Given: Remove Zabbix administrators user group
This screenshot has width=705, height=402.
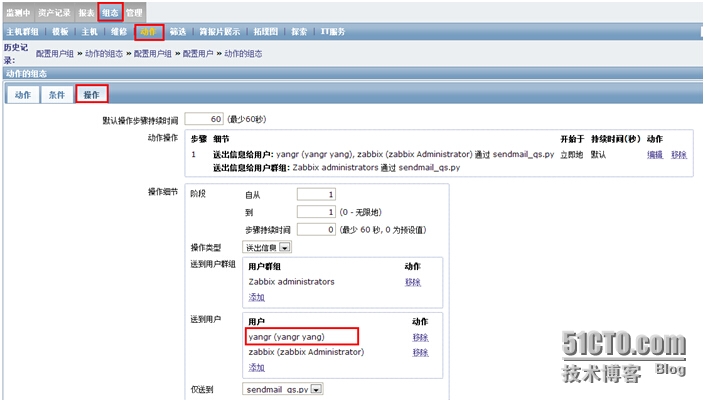Looking at the screenshot, I should click(412, 282).
